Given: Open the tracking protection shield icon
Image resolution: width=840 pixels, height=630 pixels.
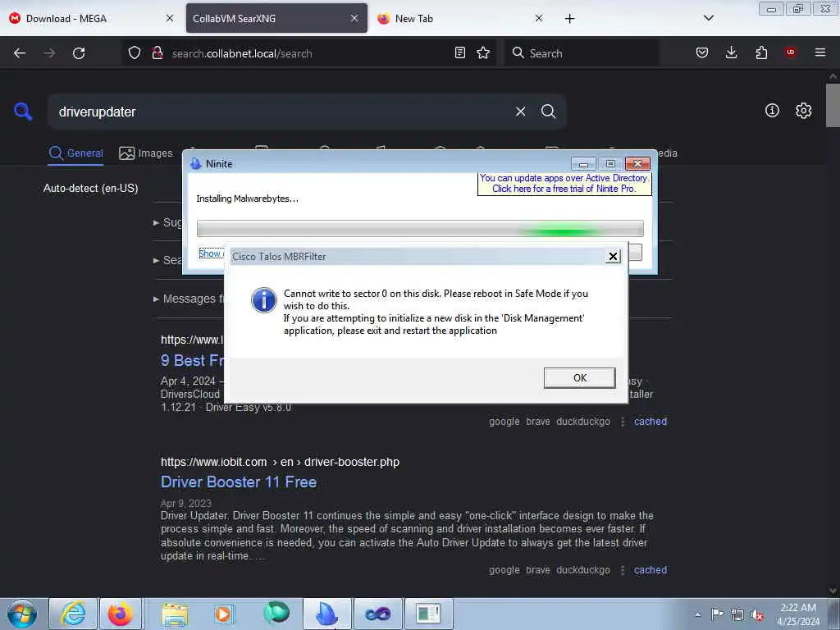Looking at the screenshot, I should click(x=135, y=52).
